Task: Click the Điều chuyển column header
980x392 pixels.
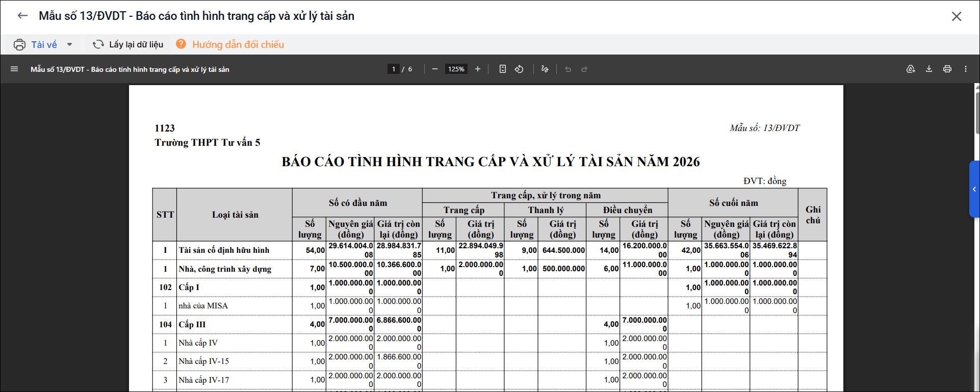Action: click(x=628, y=210)
